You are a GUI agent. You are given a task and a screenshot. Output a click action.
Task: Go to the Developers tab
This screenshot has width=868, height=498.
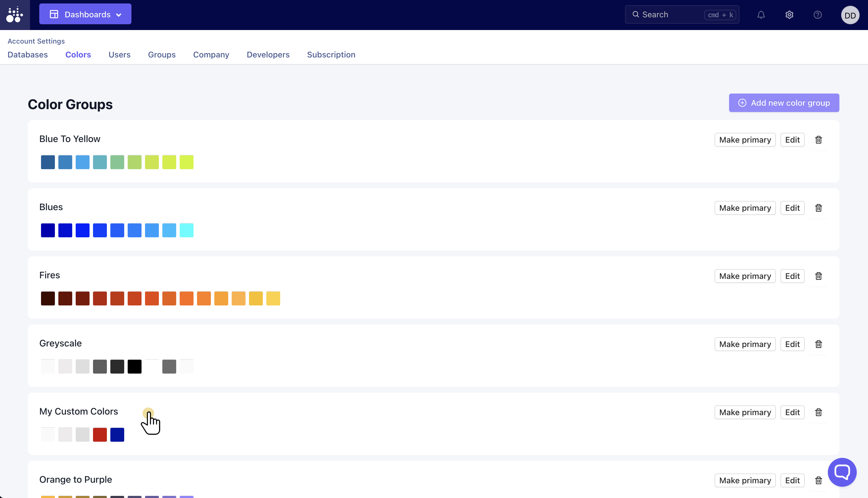(268, 55)
